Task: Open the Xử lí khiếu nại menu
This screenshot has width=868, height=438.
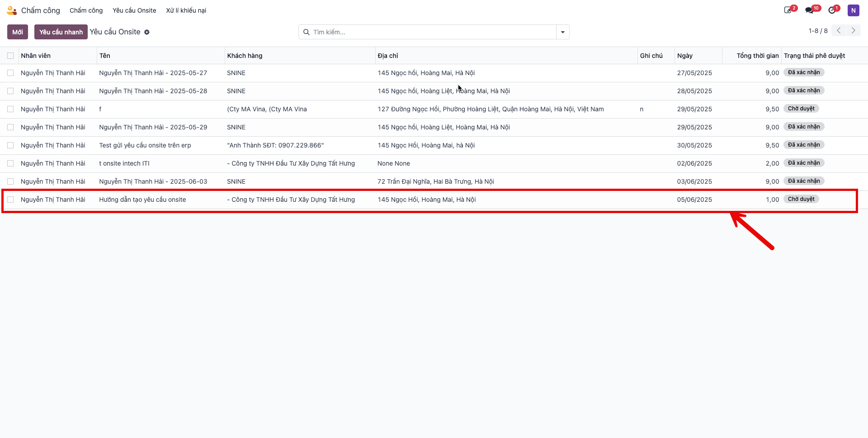Action: 186,10
